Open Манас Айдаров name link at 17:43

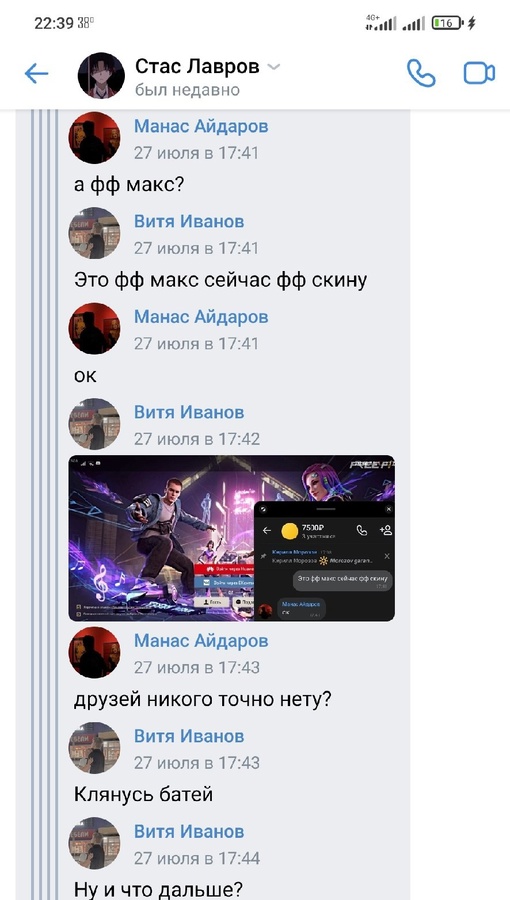point(201,641)
